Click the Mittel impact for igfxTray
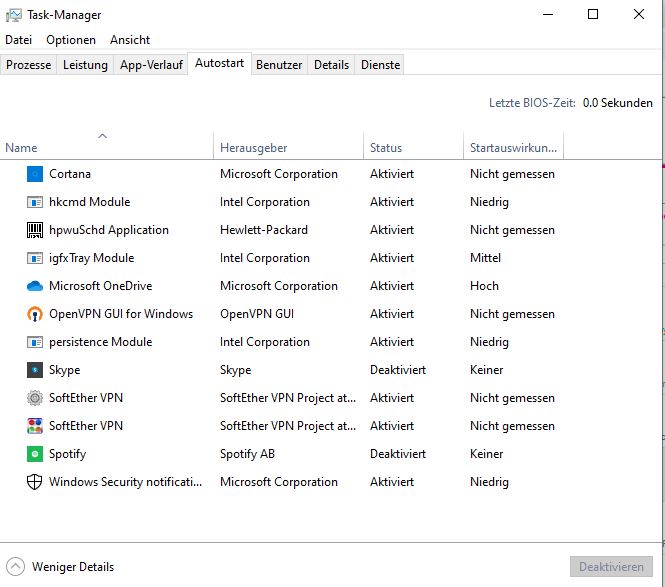The image size is (665, 587). pyautogui.click(x=486, y=258)
